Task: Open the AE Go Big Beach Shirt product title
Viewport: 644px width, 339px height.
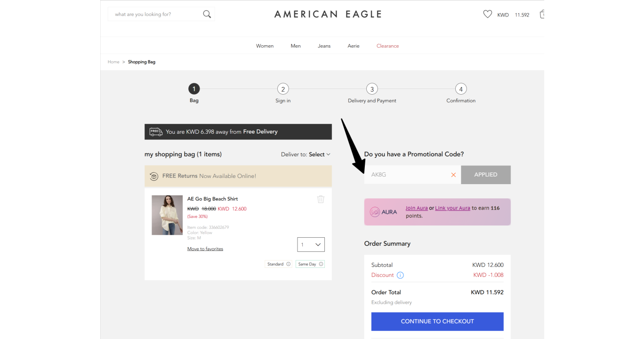Action: 213,199
